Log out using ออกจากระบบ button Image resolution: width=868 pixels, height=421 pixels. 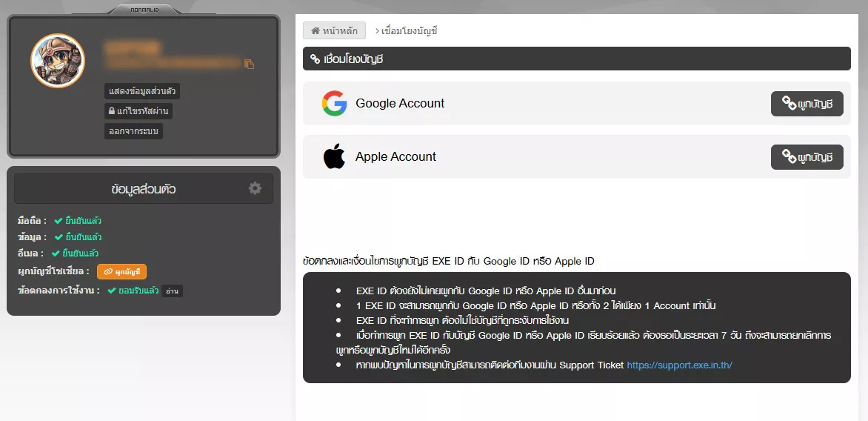(133, 131)
